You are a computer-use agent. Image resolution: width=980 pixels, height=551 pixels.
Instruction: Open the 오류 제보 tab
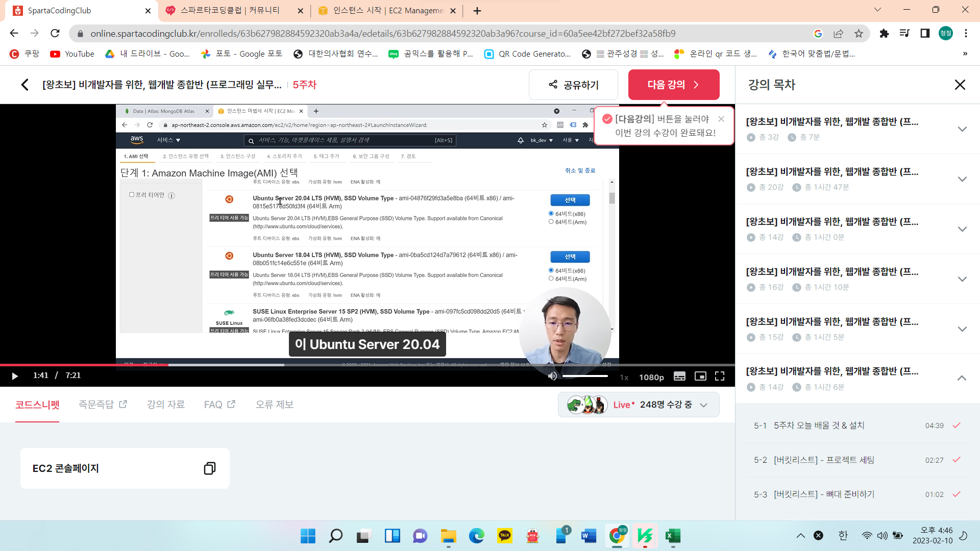tap(275, 405)
